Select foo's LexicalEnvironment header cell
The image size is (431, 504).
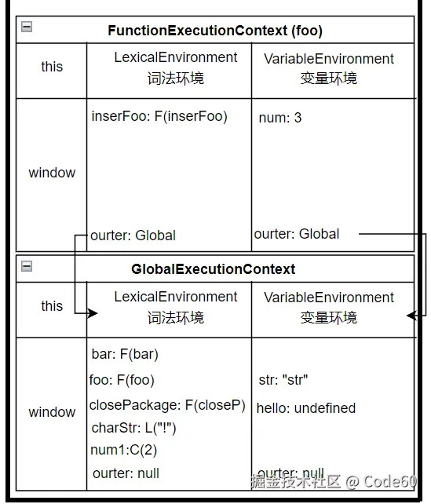(169, 71)
